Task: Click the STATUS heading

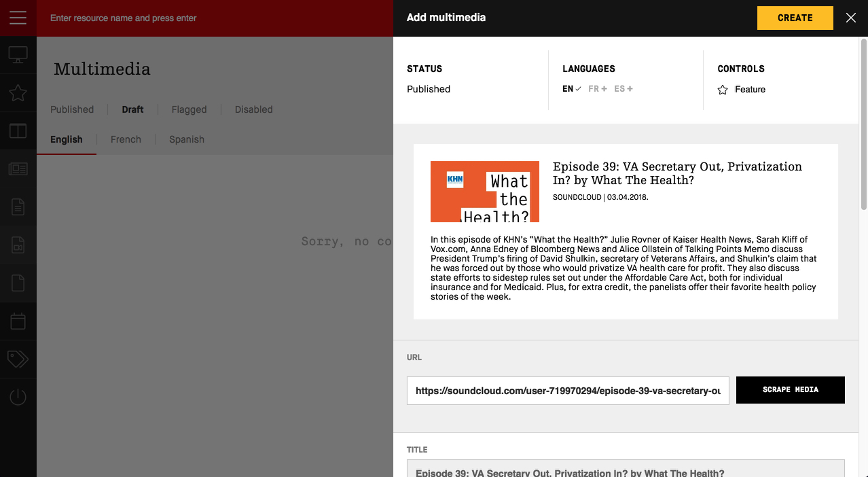Action: [x=424, y=69]
